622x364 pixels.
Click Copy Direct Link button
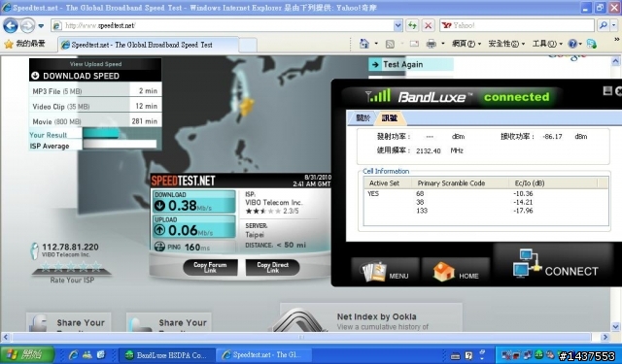pos(272,267)
